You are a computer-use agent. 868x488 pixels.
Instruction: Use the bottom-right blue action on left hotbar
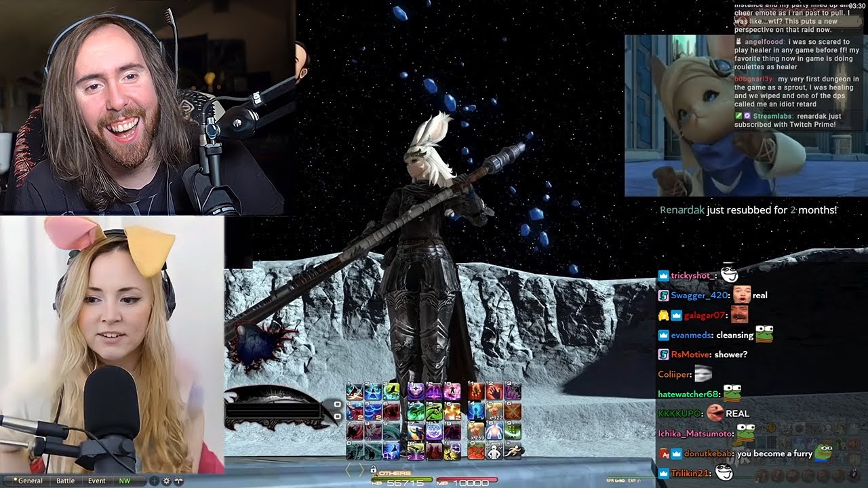coord(391,450)
